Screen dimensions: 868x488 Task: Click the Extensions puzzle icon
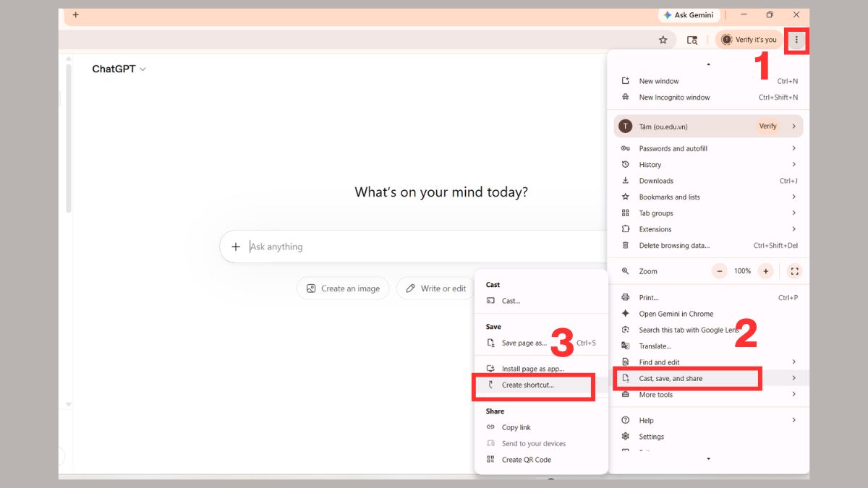point(626,229)
